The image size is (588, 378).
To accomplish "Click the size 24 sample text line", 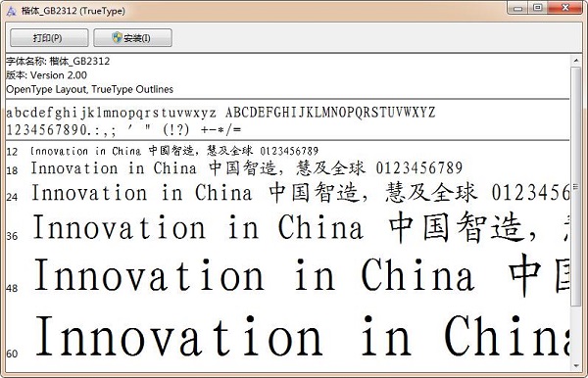I will point(300,193).
